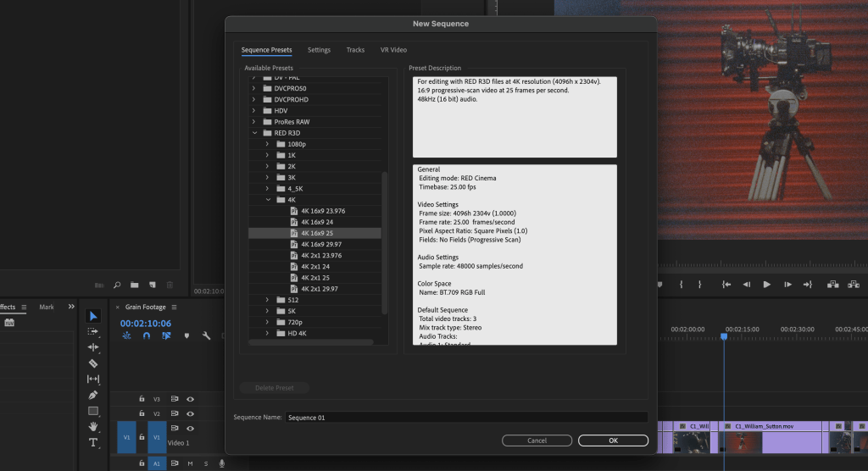Expand the 1080p preset folder
This screenshot has height=471, width=868.
pos(267,144)
